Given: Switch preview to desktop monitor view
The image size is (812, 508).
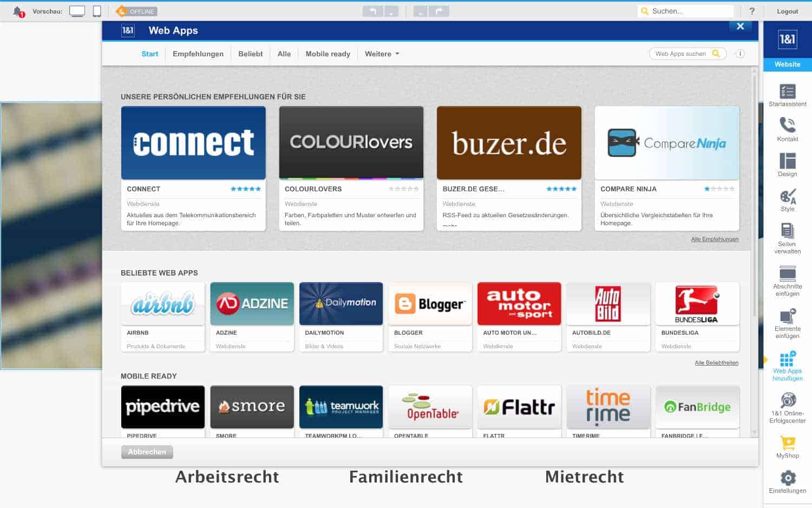Looking at the screenshot, I should coord(77,11).
